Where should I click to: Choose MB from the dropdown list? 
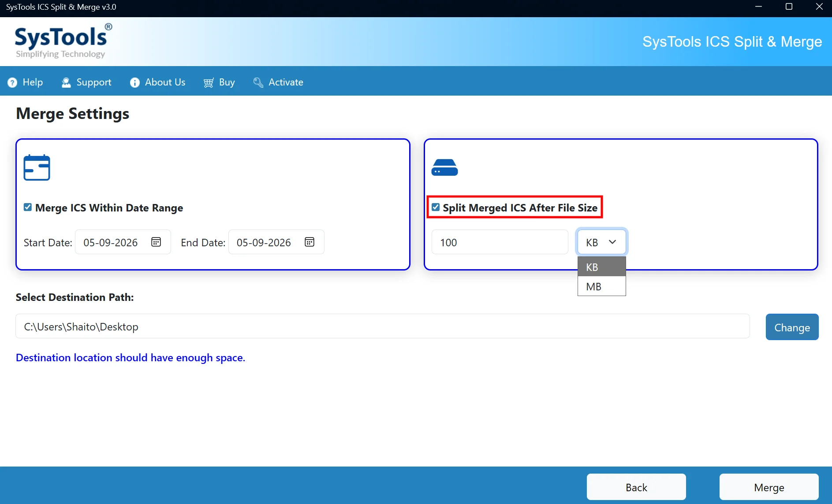point(601,286)
